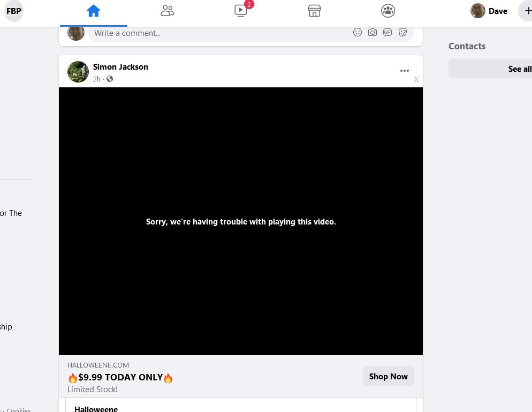Attach a photo with camera icon

[373, 33]
